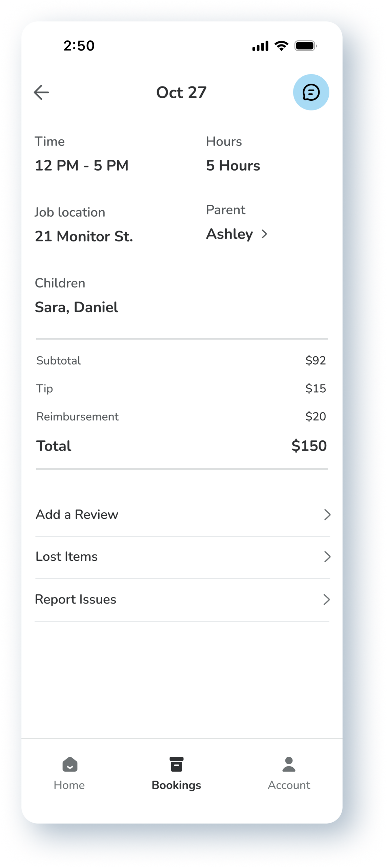Tap the Home house icon
The height and width of the screenshot is (868, 387).
click(70, 764)
